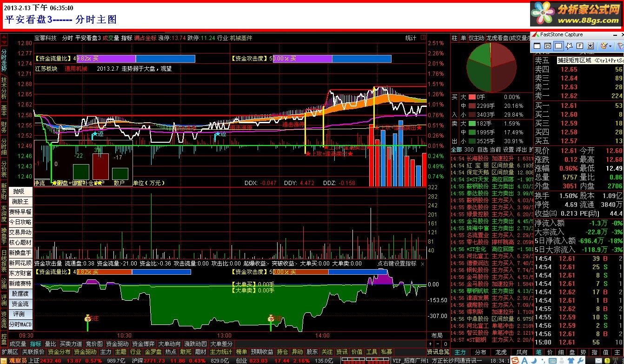Image resolution: width=624 pixels, height=364 pixels.
Task: Select FastStone scrolling window capture tool
Action: (591, 46)
